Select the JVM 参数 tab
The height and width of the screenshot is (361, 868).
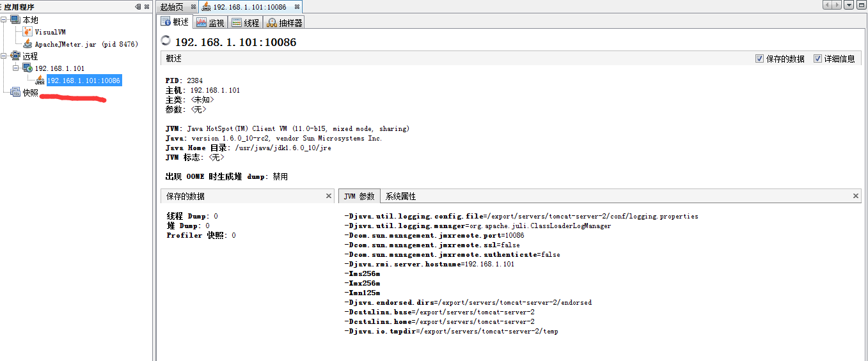[359, 196]
